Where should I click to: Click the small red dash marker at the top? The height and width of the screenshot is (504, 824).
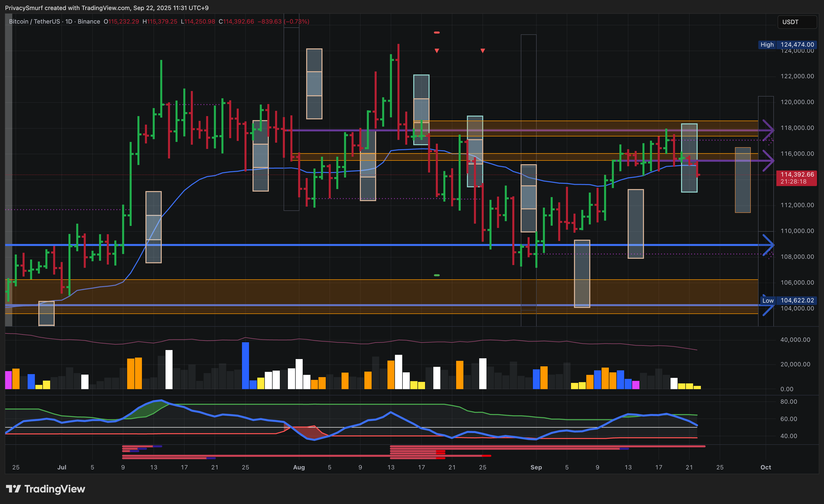coord(437,32)
